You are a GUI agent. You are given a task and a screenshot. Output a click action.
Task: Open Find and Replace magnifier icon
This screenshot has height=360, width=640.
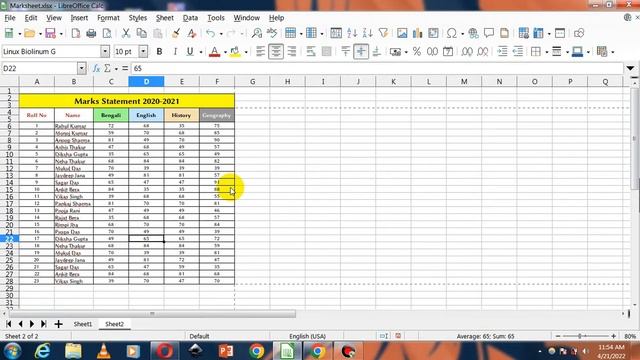point(257,33)
